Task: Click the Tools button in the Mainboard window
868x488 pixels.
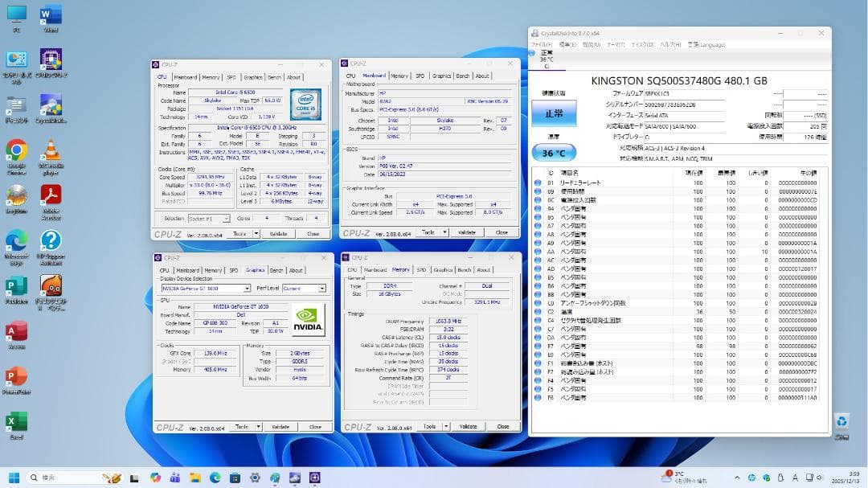Action: (x=428, y=232)
